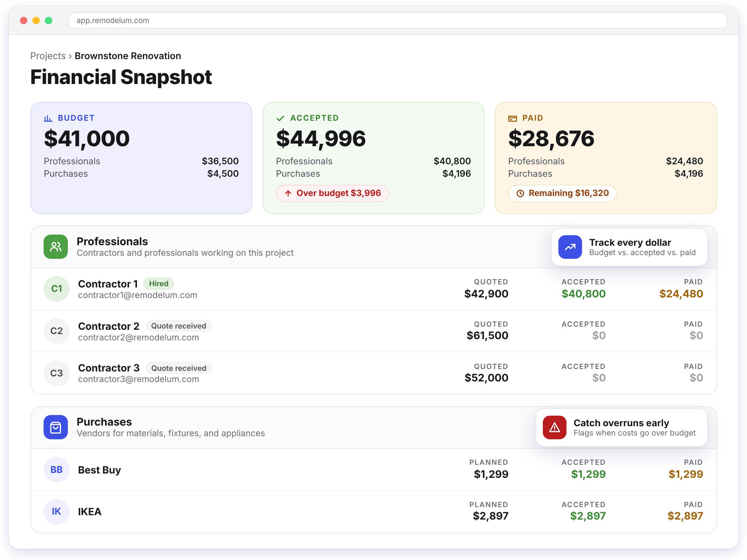Image resolution: width=747 pixels, height=560 pixels.
Task: Open the Best Buy vendor row
Action: [374, 469]
